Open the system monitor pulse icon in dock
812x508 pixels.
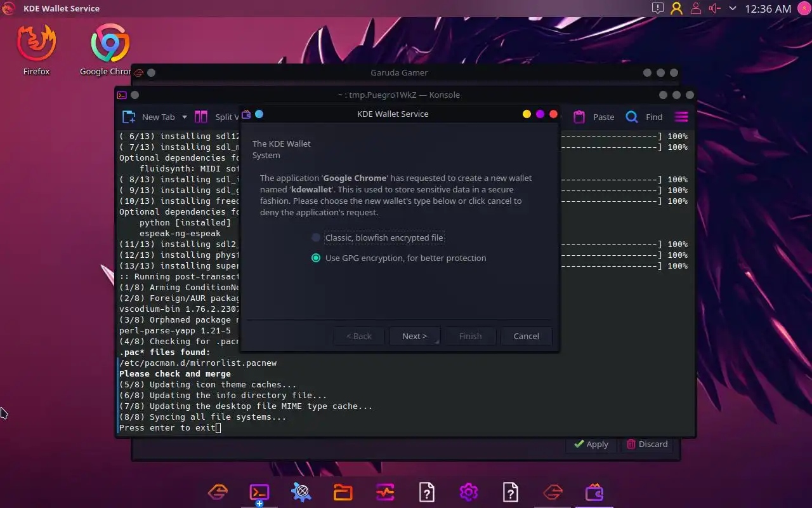pyautogui.click(x=385, y=492)
